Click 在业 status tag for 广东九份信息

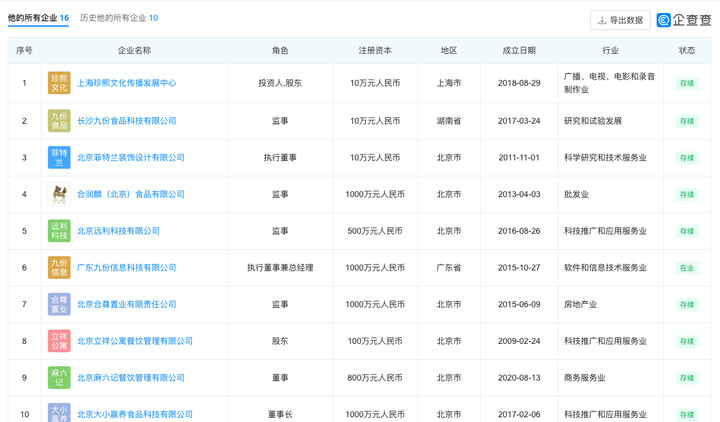tap(687, 268)
